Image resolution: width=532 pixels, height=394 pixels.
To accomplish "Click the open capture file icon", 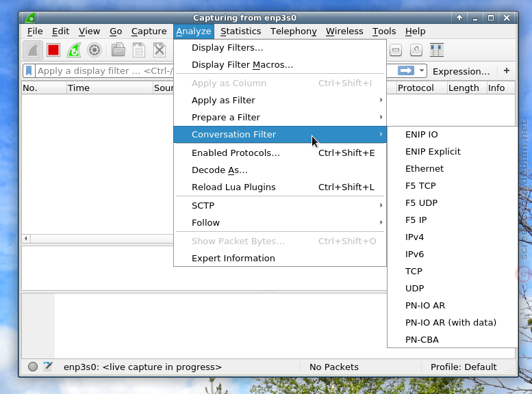I will pyautogui.click(x=118, y=50).
